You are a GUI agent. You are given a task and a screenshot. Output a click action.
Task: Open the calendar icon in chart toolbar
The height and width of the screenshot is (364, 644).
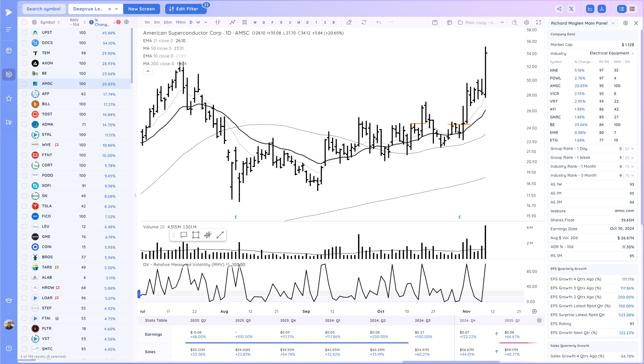435,23
